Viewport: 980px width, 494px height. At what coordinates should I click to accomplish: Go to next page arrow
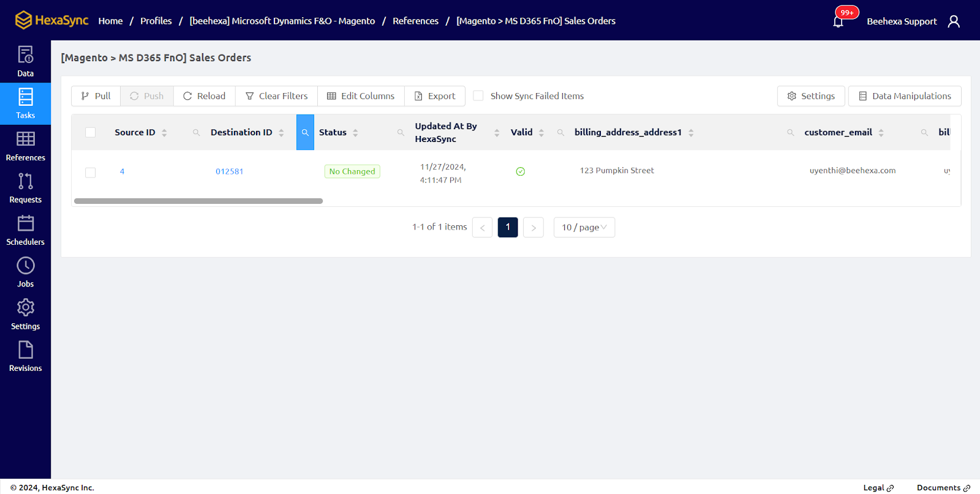coord(533,227)
